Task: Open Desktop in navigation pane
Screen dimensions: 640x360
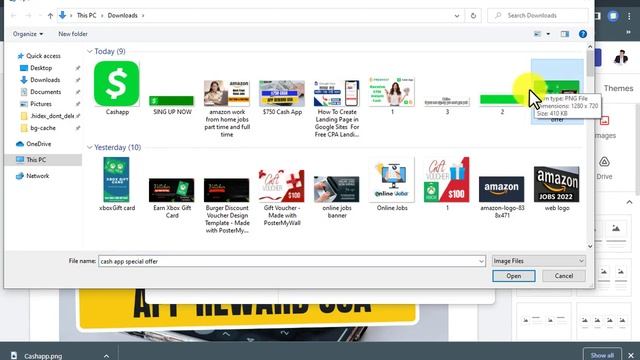Action: pyautogui.click(x=41, y=68)
